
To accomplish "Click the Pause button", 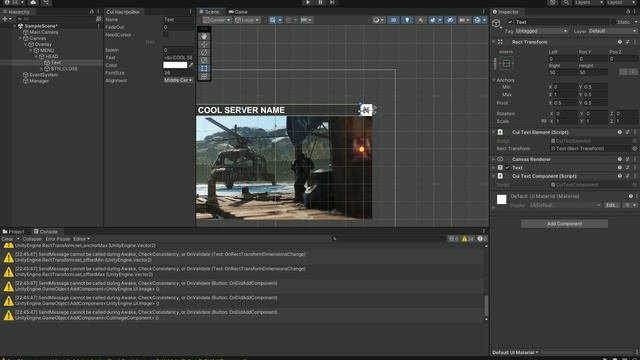I will pyautogui.click(x=320, y=2).
